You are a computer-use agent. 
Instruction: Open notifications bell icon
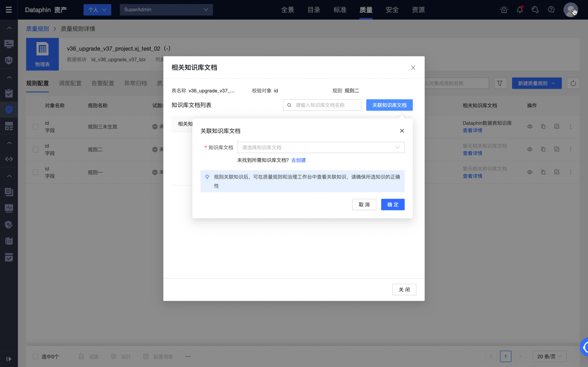tap(520, 10)
